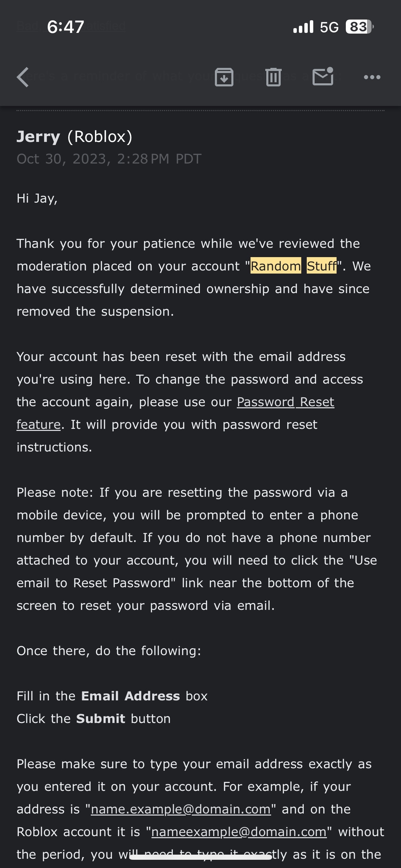Mark the email as unread
This screenshot has height=868, width=401.
(x=323, y=76)
